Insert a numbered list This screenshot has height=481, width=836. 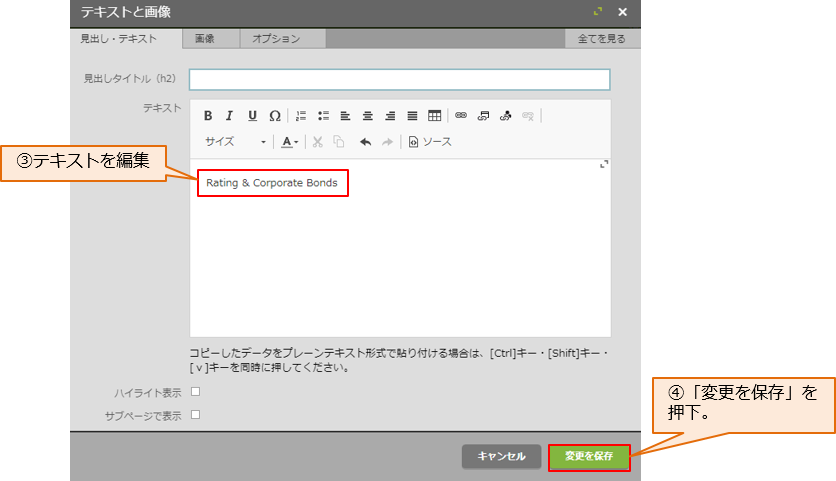pos(301,116)
